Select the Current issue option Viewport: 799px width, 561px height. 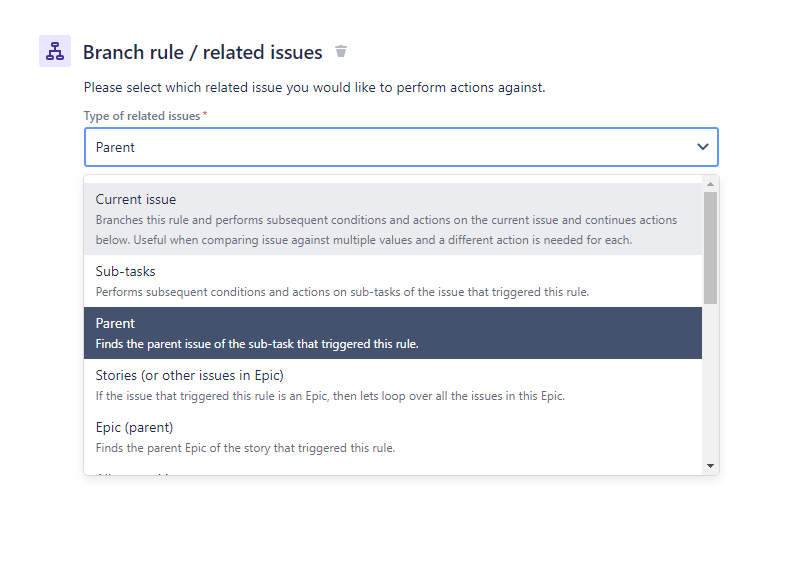coord(393,219)
